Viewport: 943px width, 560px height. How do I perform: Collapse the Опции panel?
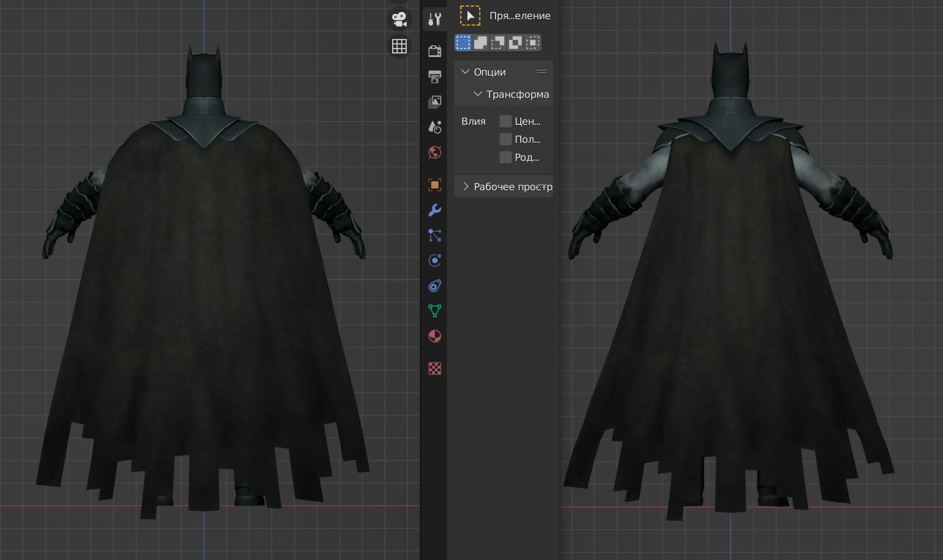click(465, 72)
